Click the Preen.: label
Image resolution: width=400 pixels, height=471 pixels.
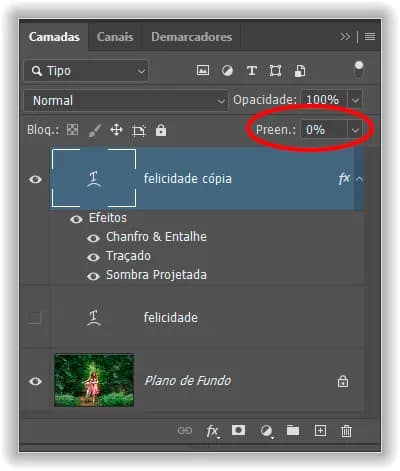[276, 130]
